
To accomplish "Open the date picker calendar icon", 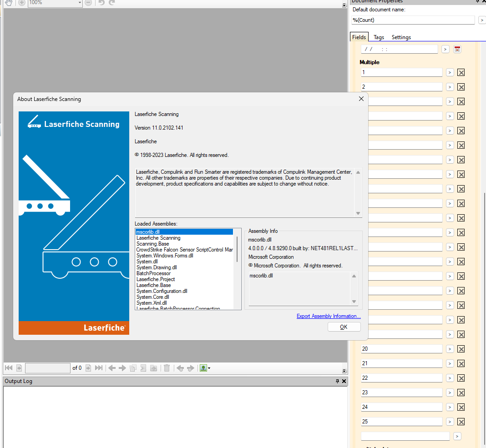I will (457, 49).
